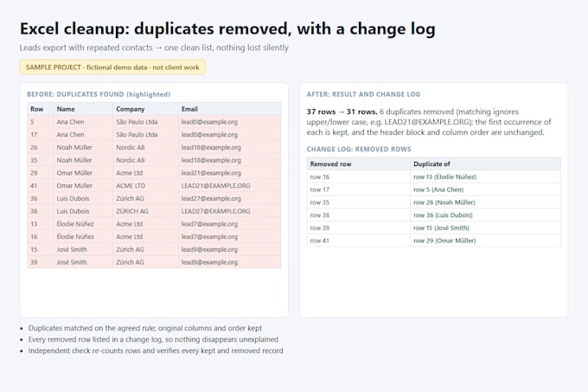This screenshot has height=392, width=588.
Task: Click 'lead9@example.org' in table row 39
Action: click(x=209, y=262)
